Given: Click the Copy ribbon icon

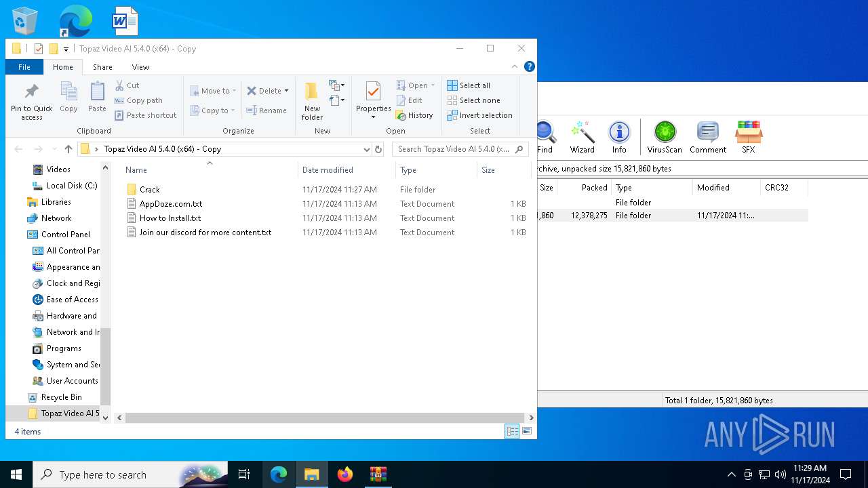Looking at the screenshot, I should point(68,97).
